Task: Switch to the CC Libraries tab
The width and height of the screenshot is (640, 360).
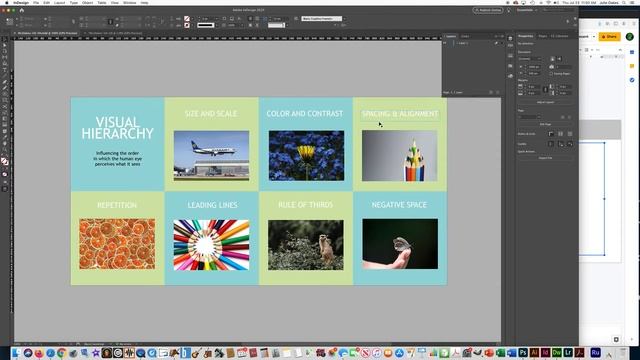Action: [x=559, y=36]
